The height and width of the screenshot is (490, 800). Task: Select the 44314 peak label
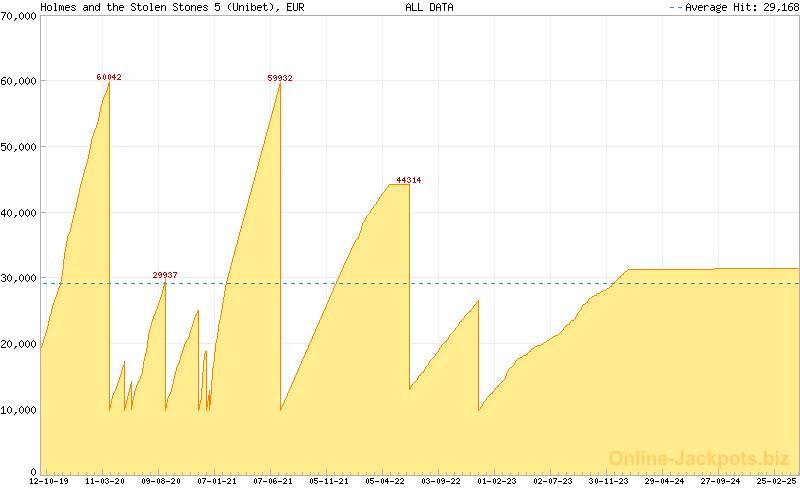coord(409,180)
